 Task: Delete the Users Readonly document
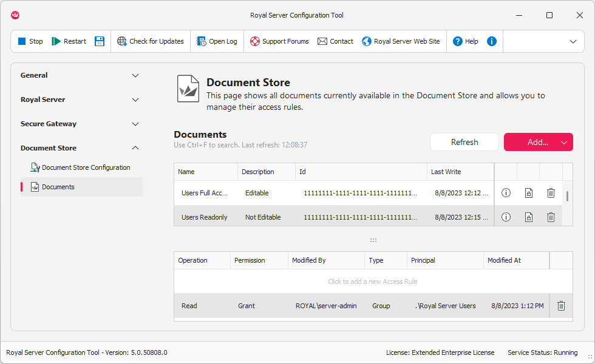pyautogui.click(x=551, y=217)
